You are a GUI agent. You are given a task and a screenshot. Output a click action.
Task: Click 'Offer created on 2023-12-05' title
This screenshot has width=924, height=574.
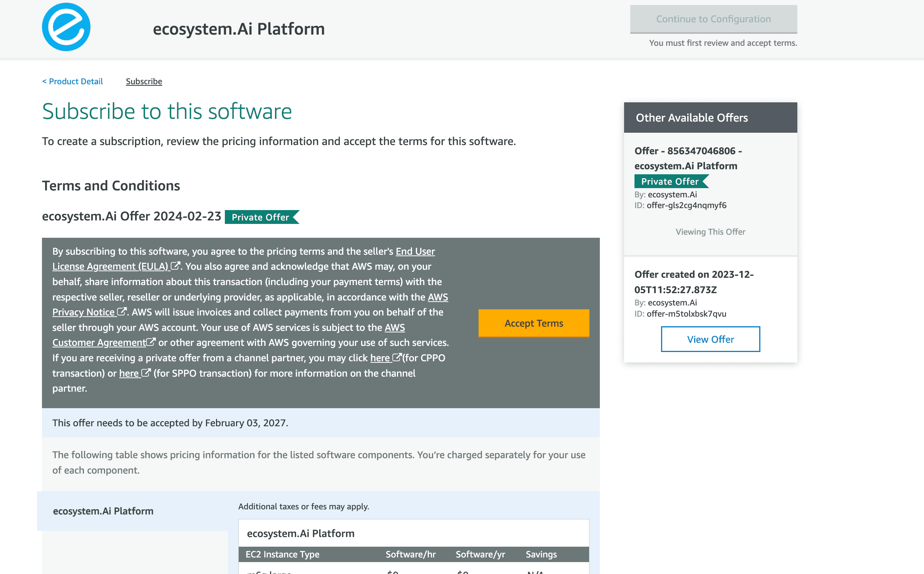(x=694, y=282)
